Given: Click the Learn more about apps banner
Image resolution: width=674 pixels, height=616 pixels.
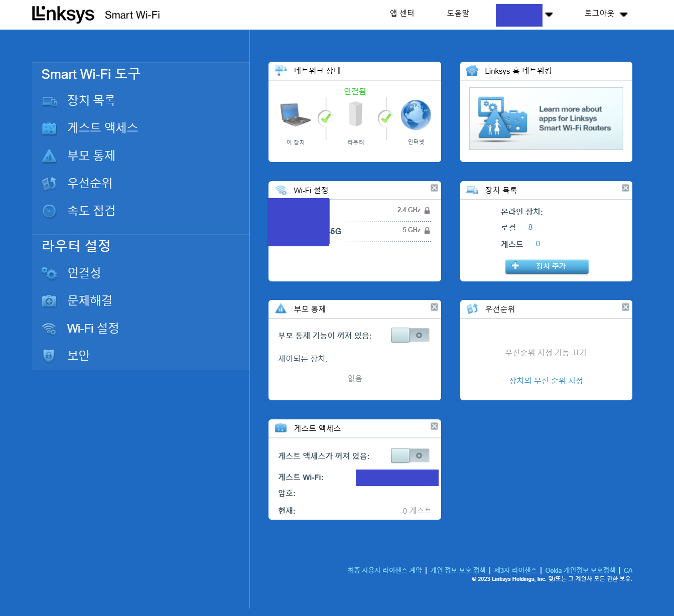Looking at the screenshot, I should coord(546,118).
